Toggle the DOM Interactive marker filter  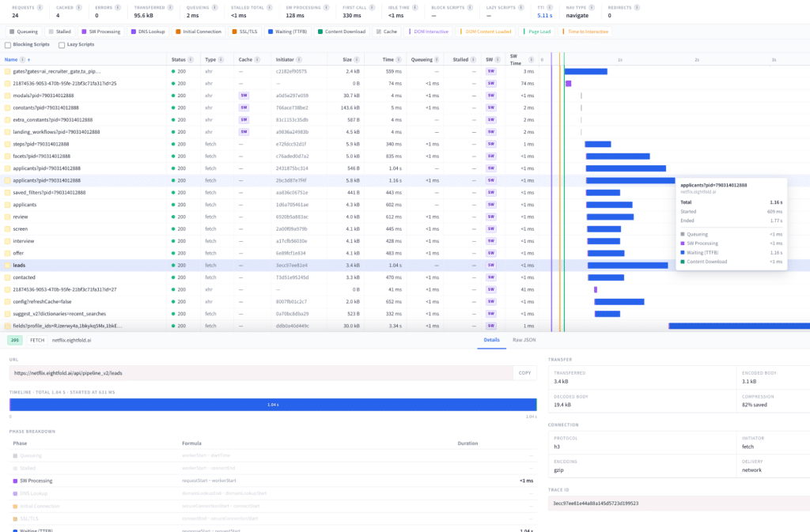click(x=428, y=32)
